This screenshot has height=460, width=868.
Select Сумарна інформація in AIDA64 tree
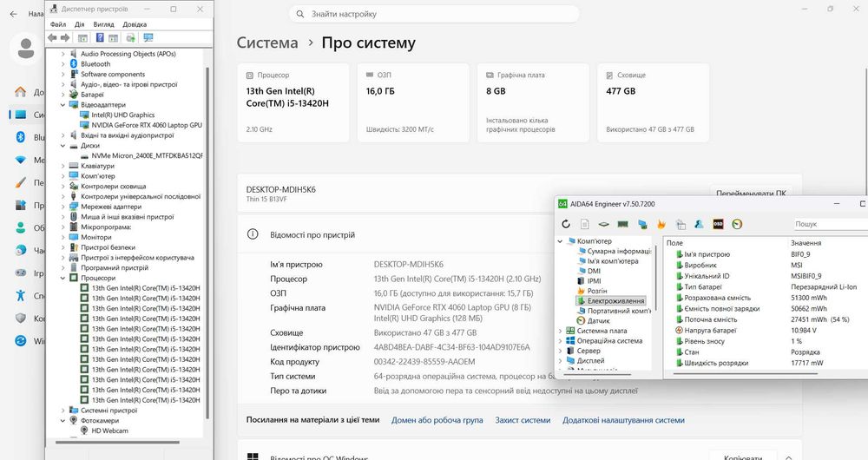[620, 252]
